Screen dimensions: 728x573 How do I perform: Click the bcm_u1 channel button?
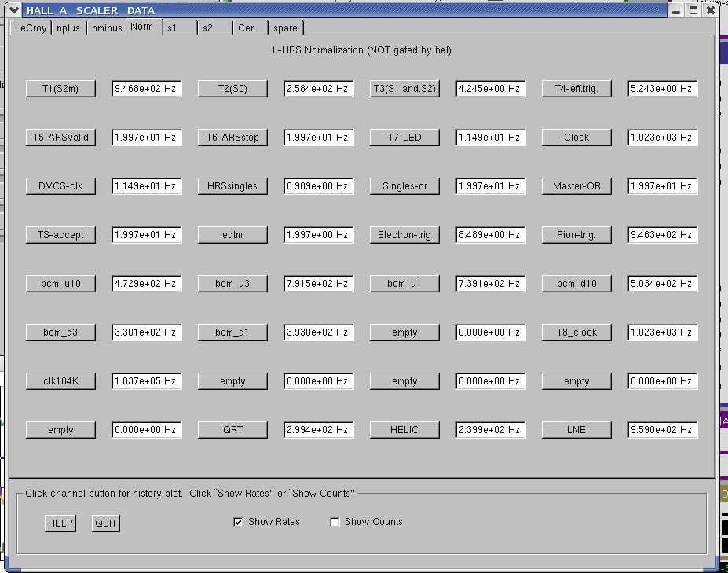pos(404,284)
